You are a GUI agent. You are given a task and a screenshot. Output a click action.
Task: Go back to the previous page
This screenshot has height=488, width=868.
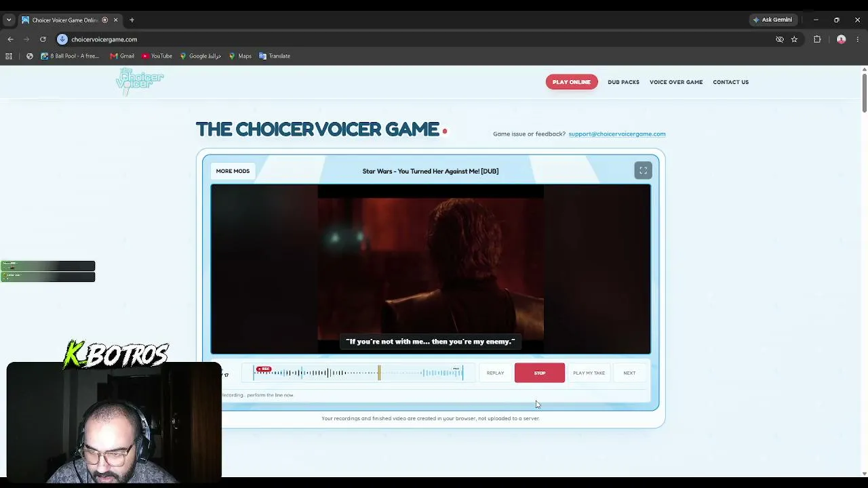pos(10,39)
